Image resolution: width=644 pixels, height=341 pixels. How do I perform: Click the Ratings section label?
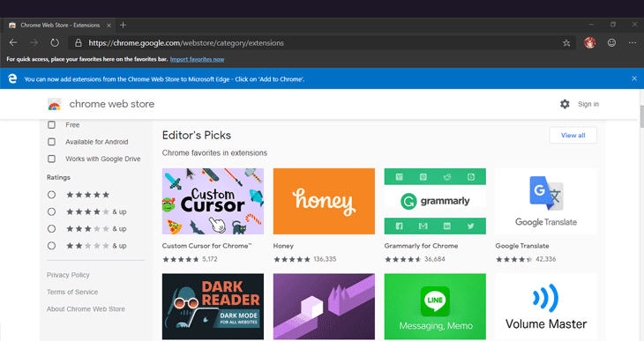58,177
